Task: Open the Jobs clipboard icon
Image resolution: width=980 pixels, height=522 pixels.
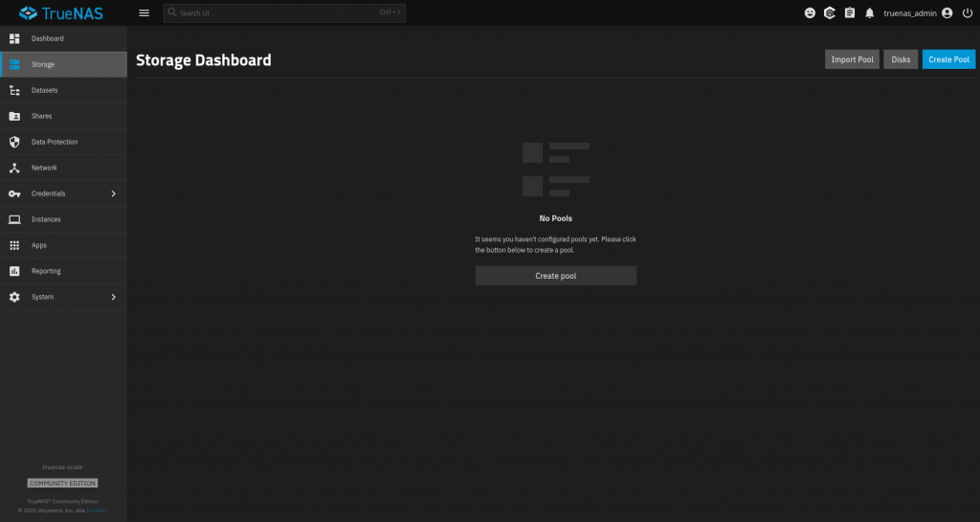Action: coord(849,13)
